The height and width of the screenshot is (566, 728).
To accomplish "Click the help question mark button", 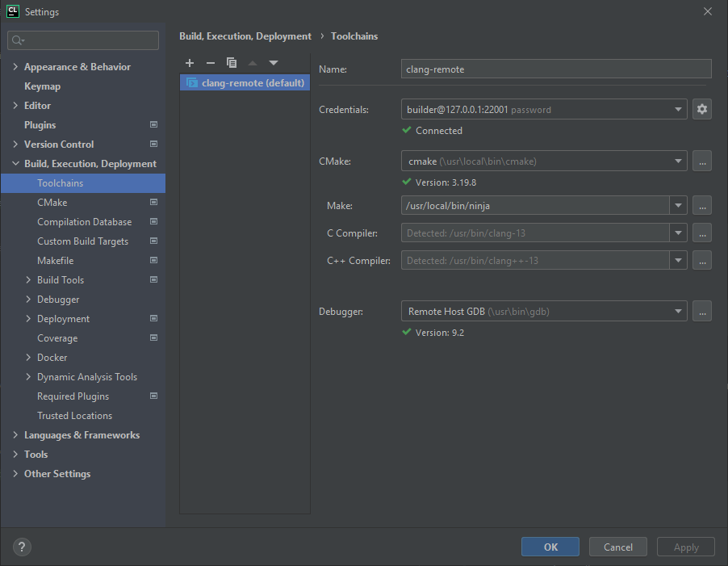I will pyautogui.click(x=22, y=547).
